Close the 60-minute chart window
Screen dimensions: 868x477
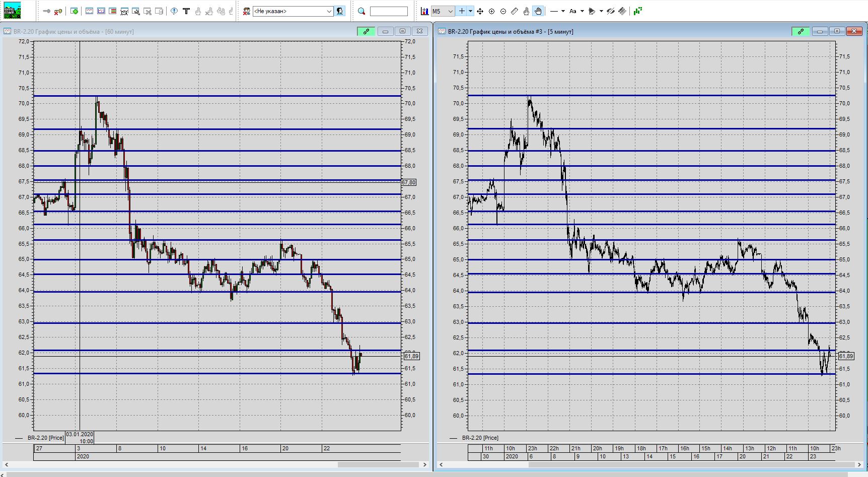pyautogui.click(x=419, y=31)
